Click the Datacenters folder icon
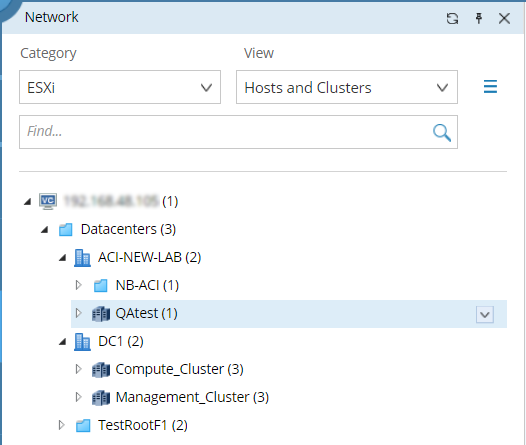Screen dimensions: 526x445 pyautogui.click(x=66, y=230)
